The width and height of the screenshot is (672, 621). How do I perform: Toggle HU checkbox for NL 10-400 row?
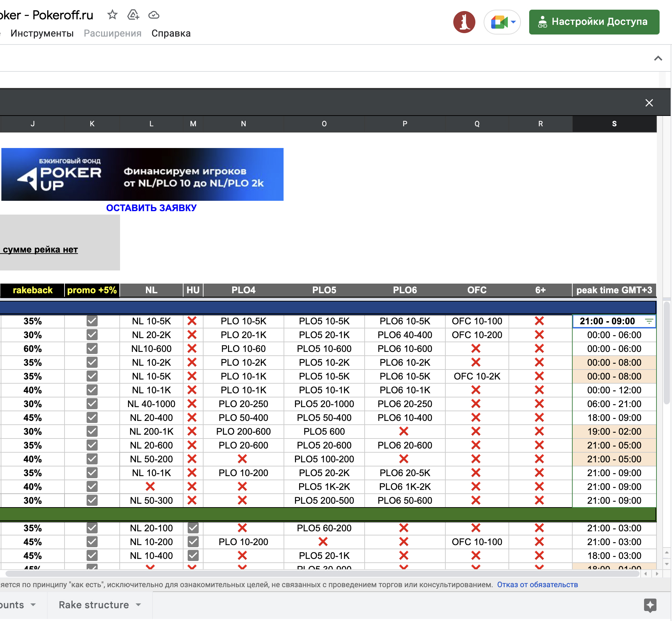tap(193, 555)
